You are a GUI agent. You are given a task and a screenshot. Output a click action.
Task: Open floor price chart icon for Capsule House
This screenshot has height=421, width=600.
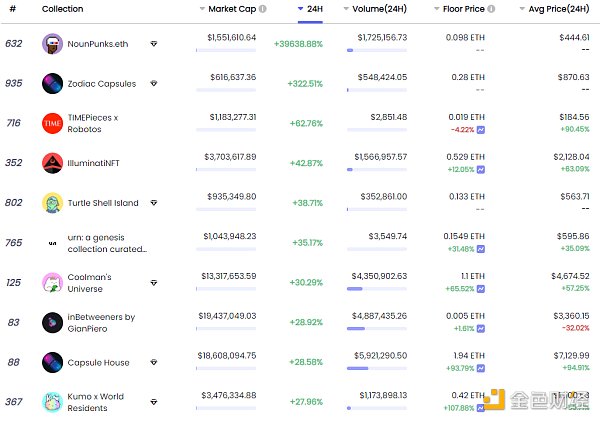click(481, 369)
